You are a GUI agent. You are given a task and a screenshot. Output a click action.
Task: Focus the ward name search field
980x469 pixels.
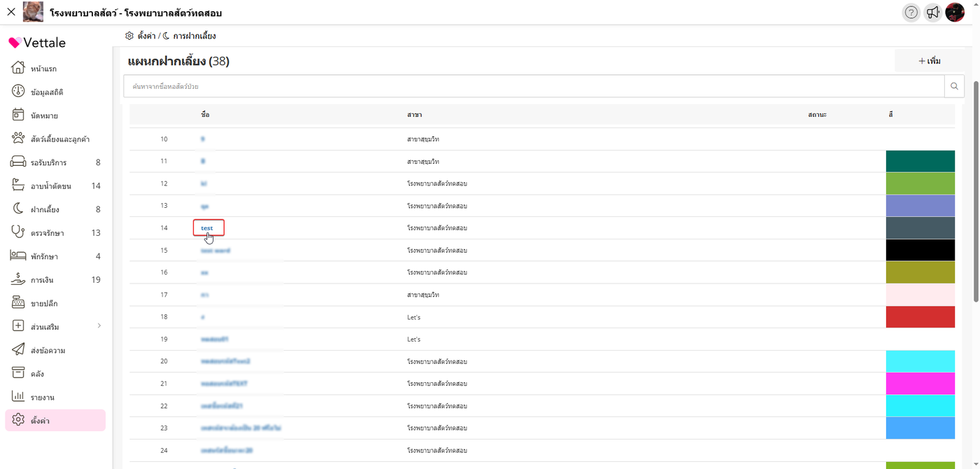pyautogui.click(x=533, y=86)
